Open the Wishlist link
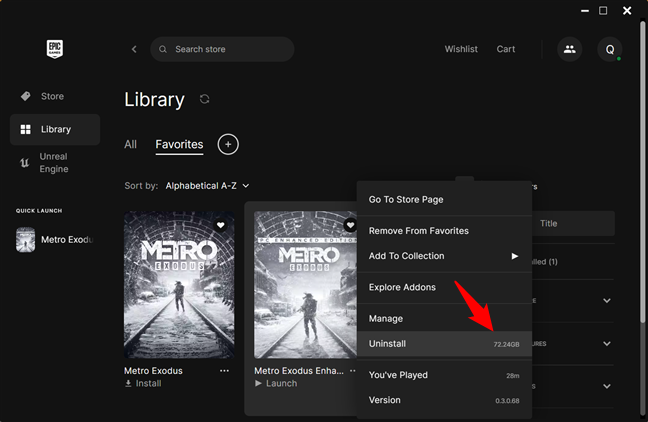648x422 pixels. (461, 49)
